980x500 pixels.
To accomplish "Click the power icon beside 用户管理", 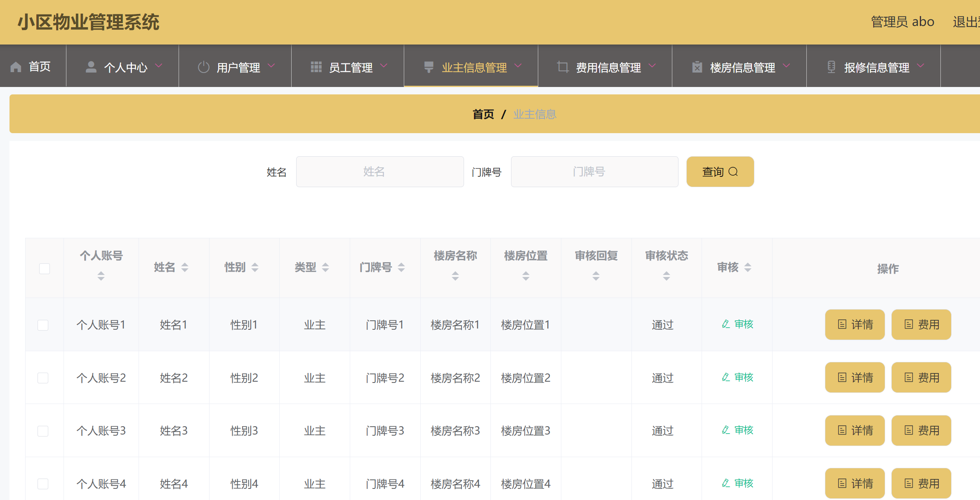I will [204, 67].
